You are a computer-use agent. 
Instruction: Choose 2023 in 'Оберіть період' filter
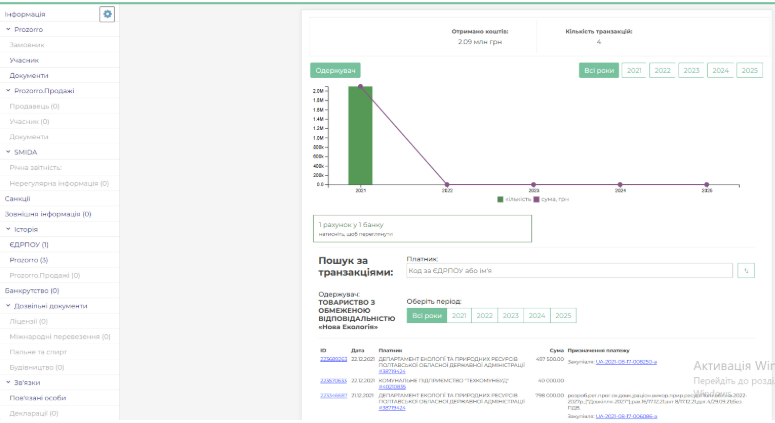(511, 315)
